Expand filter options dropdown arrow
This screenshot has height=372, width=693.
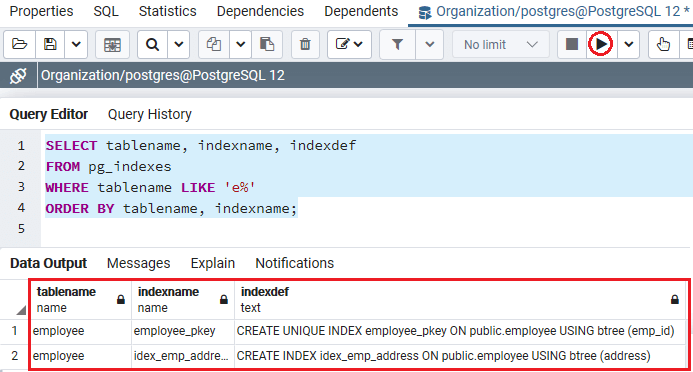click(x=430, y=44)
